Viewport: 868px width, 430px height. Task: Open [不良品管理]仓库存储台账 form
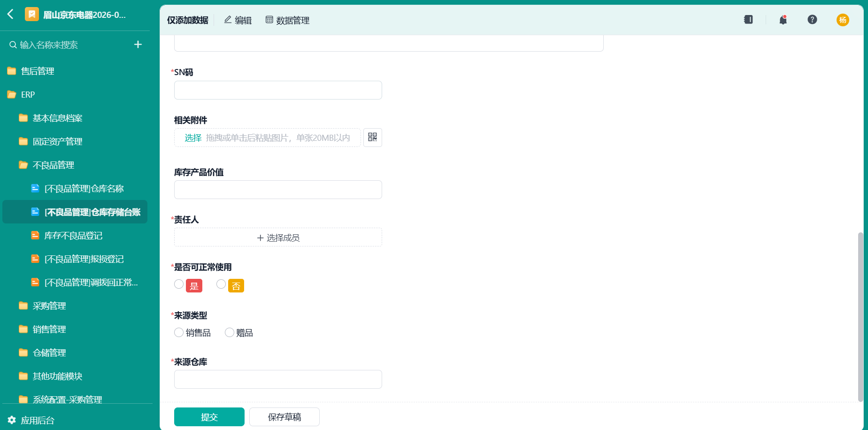pos(75,212)
